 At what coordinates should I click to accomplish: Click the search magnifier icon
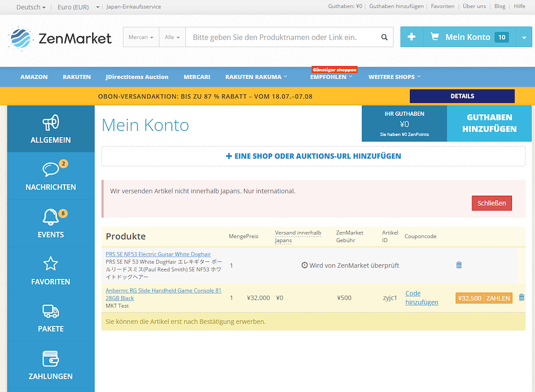coord(384,37)
